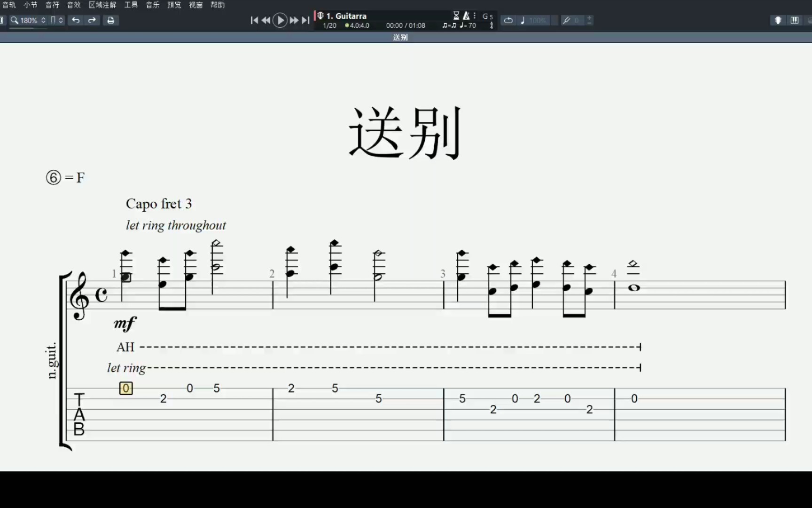Select the 送别 document tab
The width and height of the screenshot is (812, 508).
(x=400, y=37)
